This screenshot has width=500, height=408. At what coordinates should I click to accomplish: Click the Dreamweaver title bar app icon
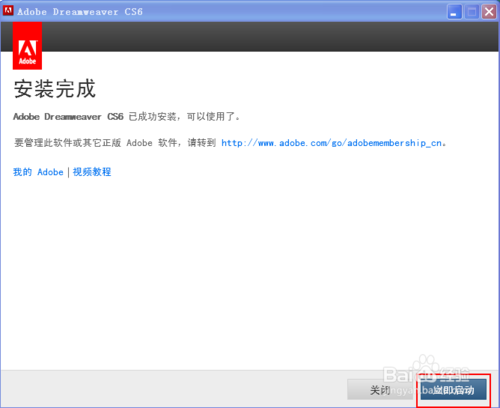pos(8,11)
